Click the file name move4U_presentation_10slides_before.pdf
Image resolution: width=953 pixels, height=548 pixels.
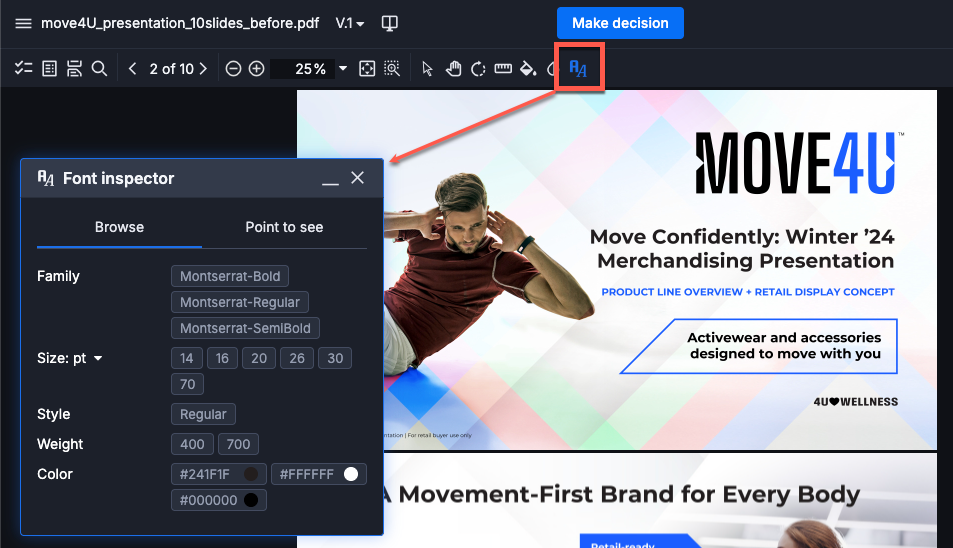click(x=180, y=23)
